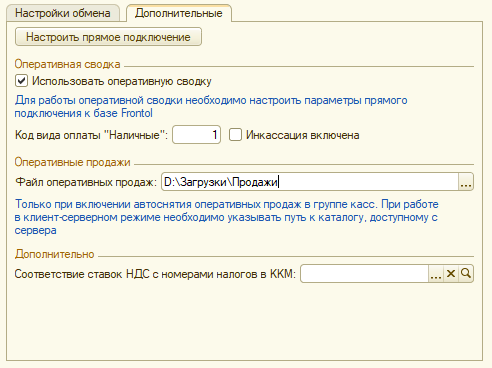Viewport: 492px width, 368px height.
Task: Switch to Настройки обмена tab
Action: (x=63, y=13)
